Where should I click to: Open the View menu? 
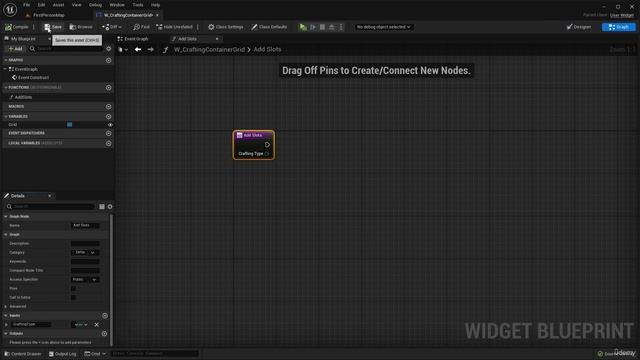pos(76,5)
